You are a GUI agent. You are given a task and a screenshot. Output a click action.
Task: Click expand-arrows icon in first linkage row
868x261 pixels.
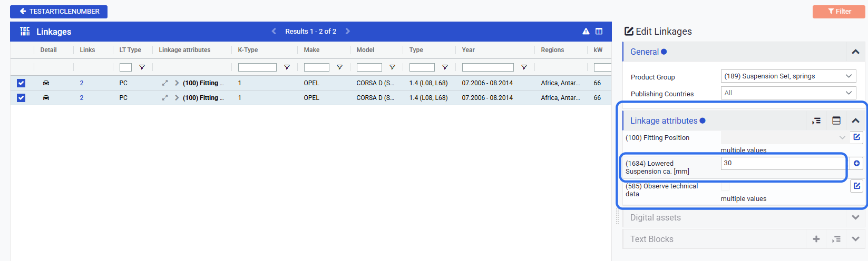pyautogui.click(x=165, y=83)
